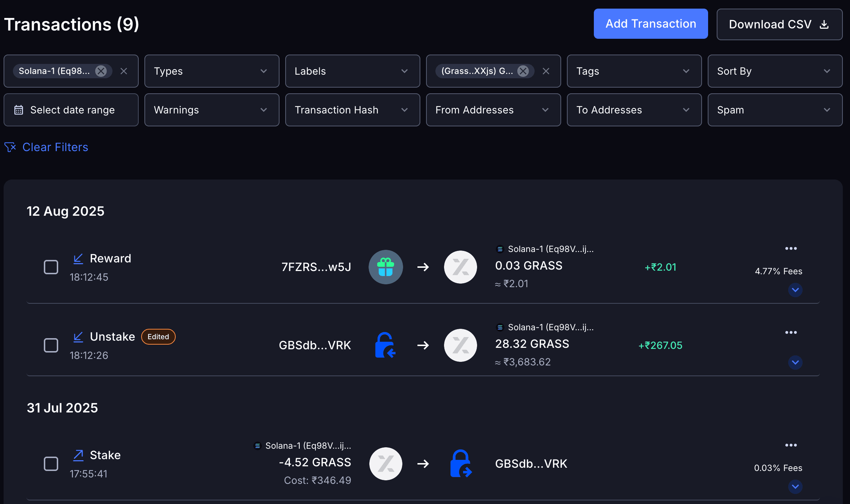
Task: Open the Types filter dropdown
Action: (212, 71)
